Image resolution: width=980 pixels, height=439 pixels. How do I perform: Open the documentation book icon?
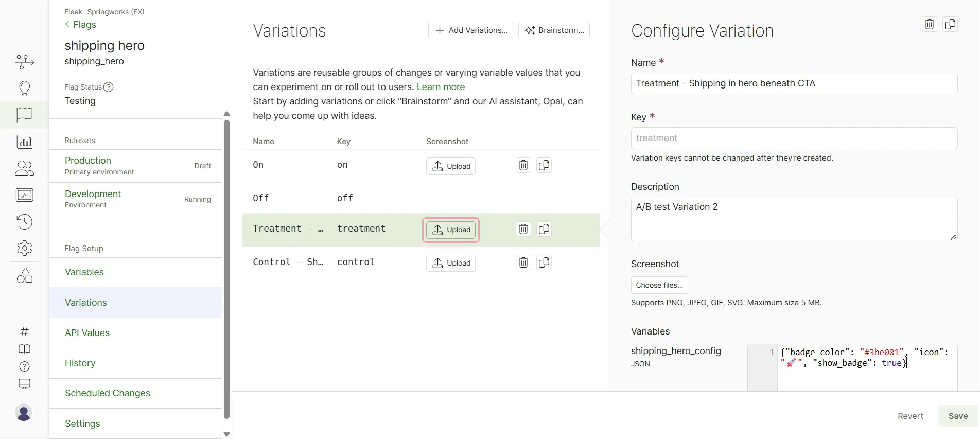click(24, 349)
